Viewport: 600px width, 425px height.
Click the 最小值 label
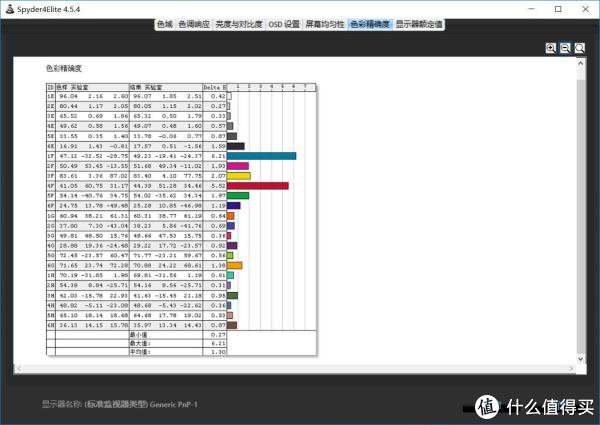click(x=139, y=335)
